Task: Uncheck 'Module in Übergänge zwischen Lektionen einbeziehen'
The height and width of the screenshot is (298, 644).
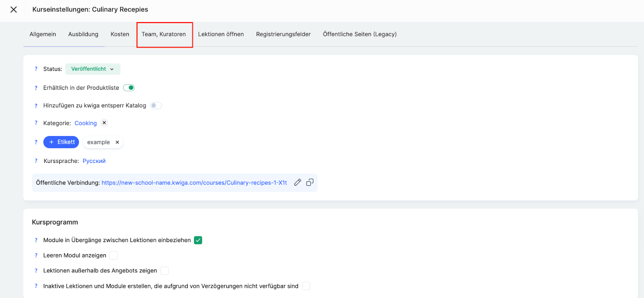Action: tap(198, 240)
